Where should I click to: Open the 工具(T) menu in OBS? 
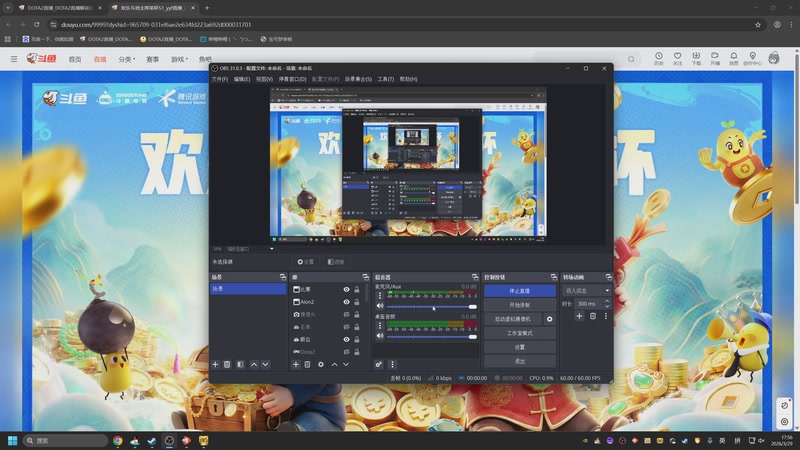tap(385, 79)
